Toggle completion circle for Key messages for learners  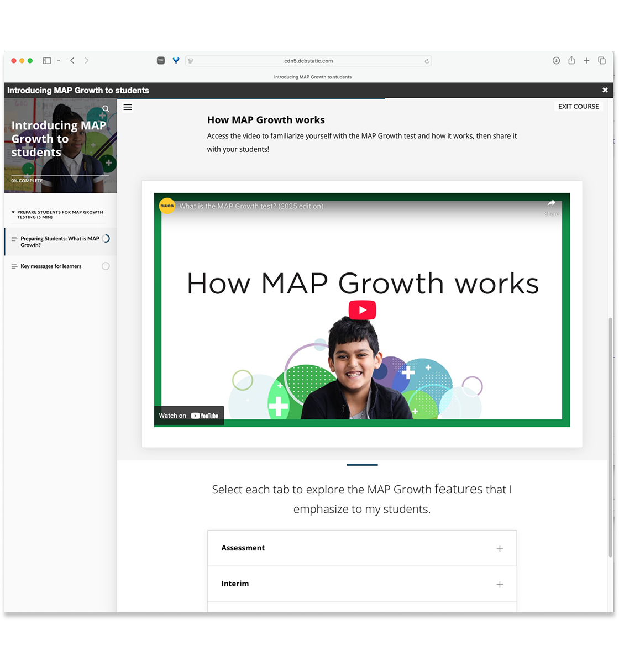pyautogui.click(x=106, y=266)
